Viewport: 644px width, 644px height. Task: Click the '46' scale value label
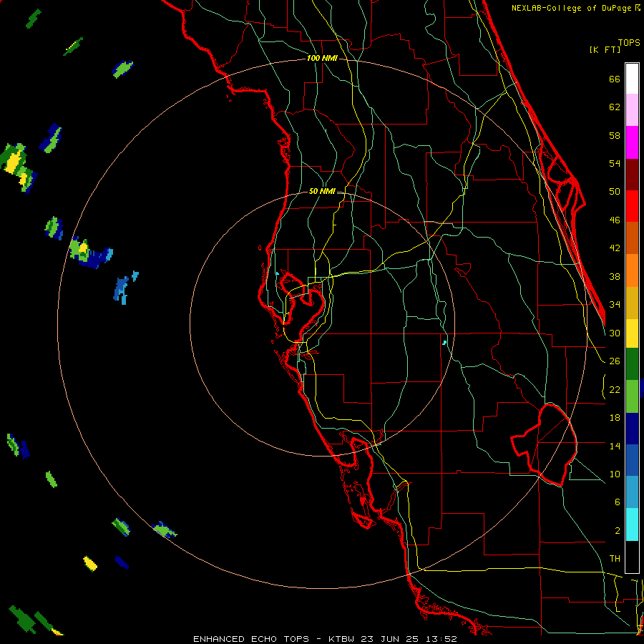click(x=615, y=220)
